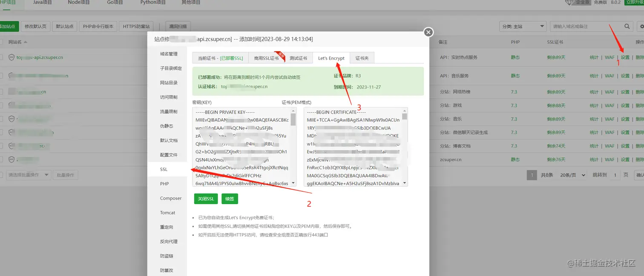This screenshot has width=644, height=276.
Task: Open the Go项目 tab
Action: [115, 3]
